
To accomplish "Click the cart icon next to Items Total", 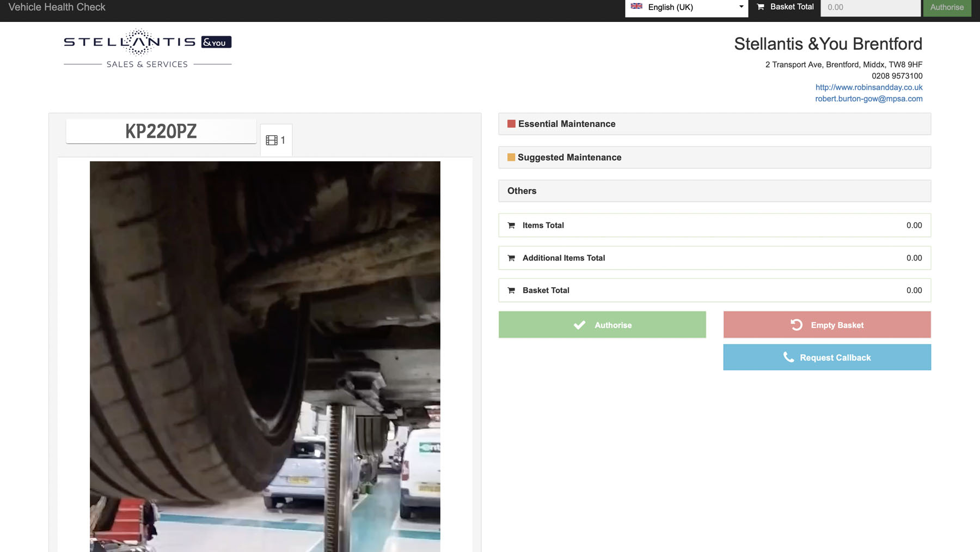I will coord(511,225).
